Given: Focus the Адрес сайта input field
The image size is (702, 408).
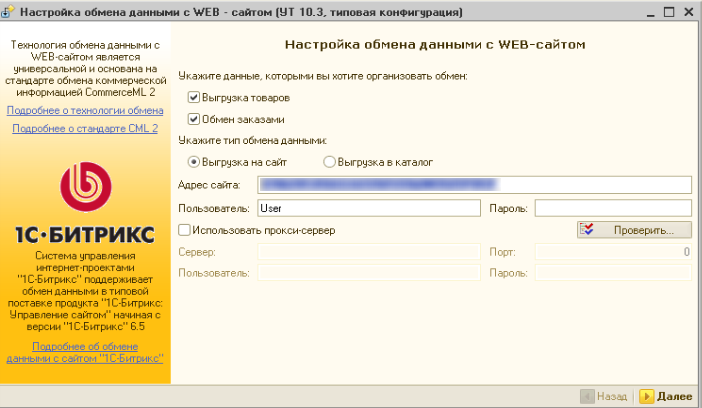Looking at the screenshot, I should (x=474, y=184).
